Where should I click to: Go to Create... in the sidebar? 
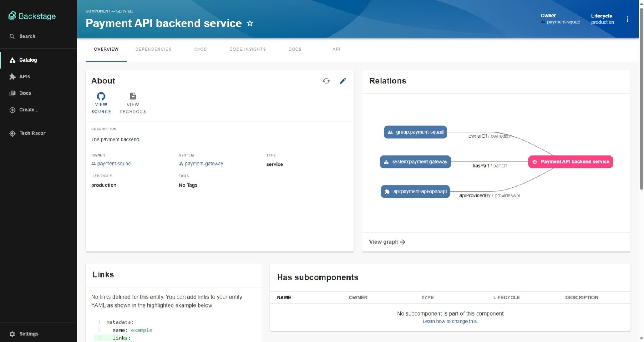point(29,110)
